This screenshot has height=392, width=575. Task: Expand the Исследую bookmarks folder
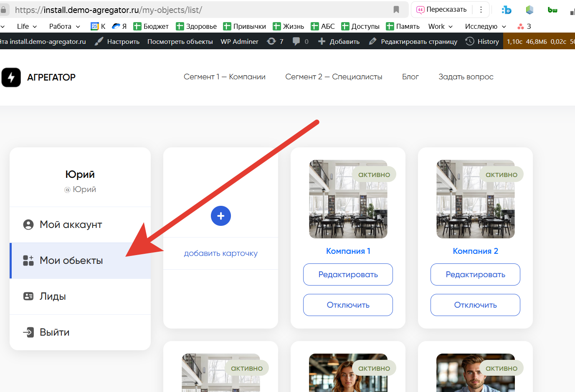tap(485, 26)
